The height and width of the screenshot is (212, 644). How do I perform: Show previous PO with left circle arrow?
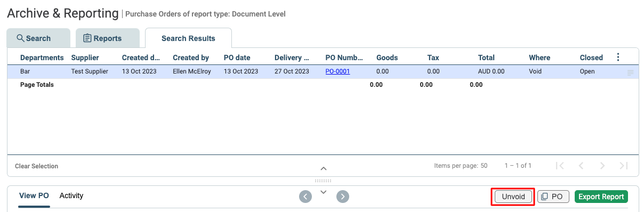(x=305, y=197)
